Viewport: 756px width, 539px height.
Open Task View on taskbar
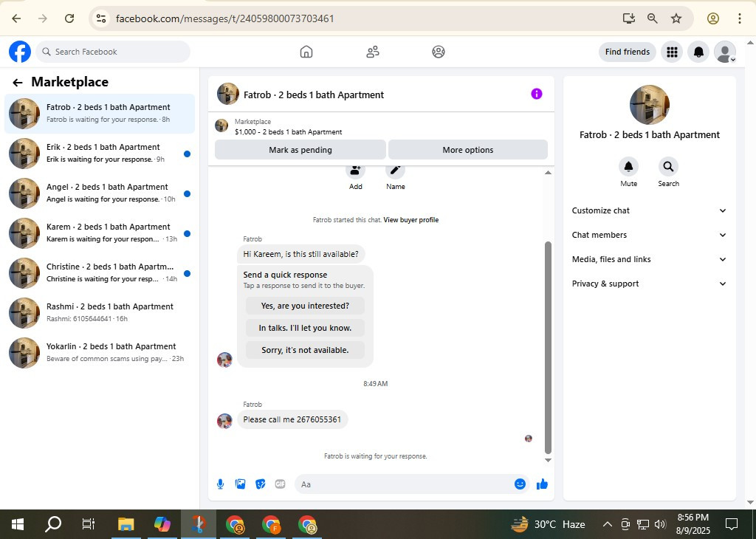point(89,524)
